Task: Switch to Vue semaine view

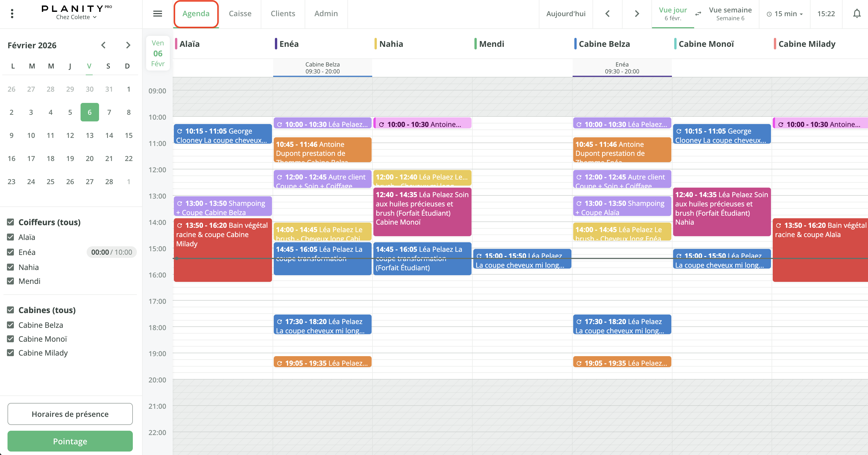Action: (x=730, y=14)
